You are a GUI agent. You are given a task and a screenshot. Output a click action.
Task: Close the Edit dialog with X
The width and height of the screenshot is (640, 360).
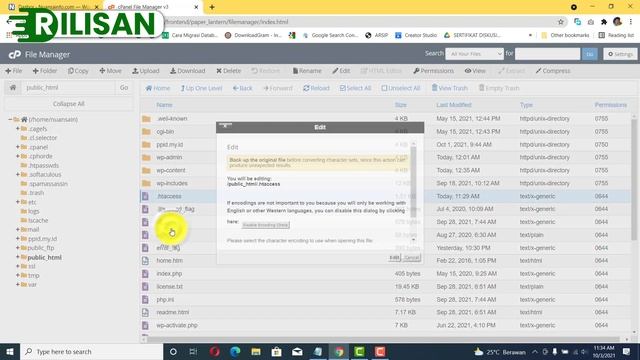[225, 126]
